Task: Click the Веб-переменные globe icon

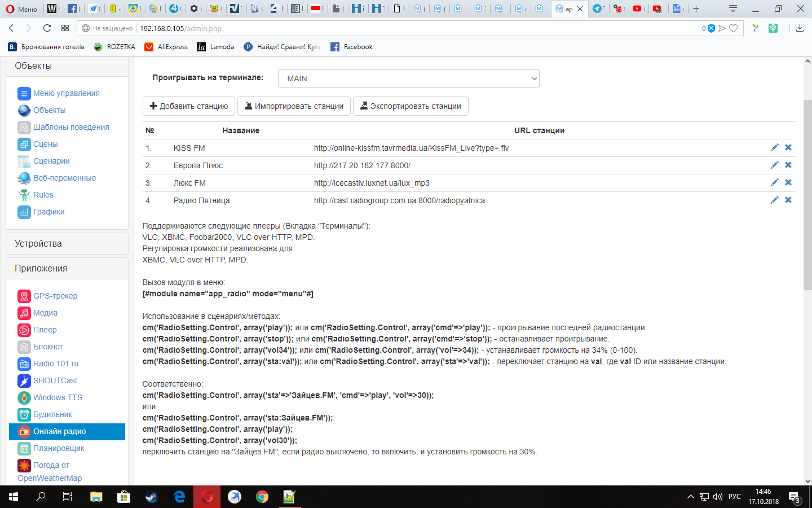Action: pyautogui.click(x=24, y=178)
